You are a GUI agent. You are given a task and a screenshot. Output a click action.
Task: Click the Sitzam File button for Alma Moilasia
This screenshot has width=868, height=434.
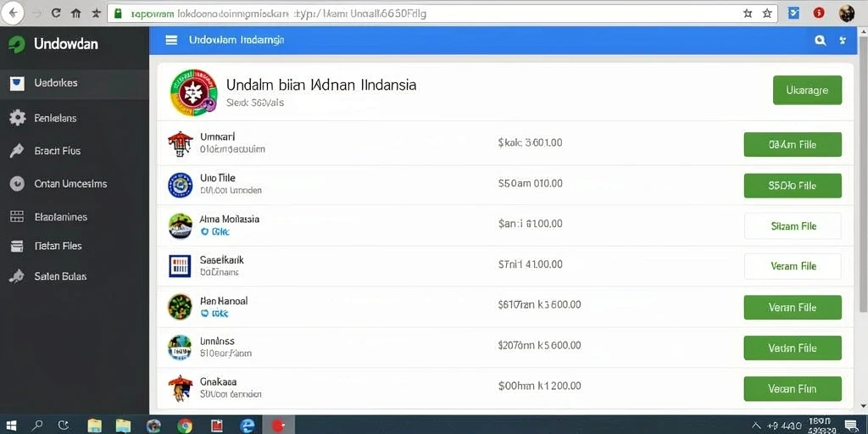click(793, 225)
